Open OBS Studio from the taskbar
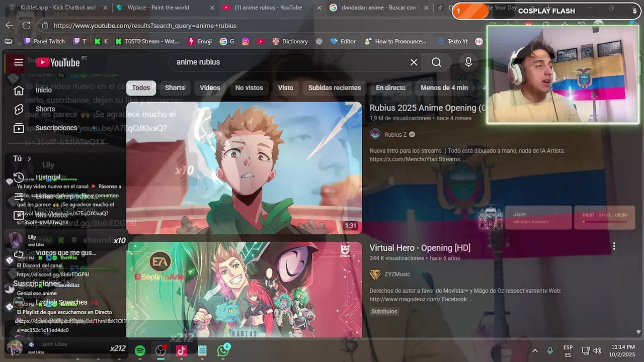The height and width of the screenshot is (362, 644). pos(161,350)
